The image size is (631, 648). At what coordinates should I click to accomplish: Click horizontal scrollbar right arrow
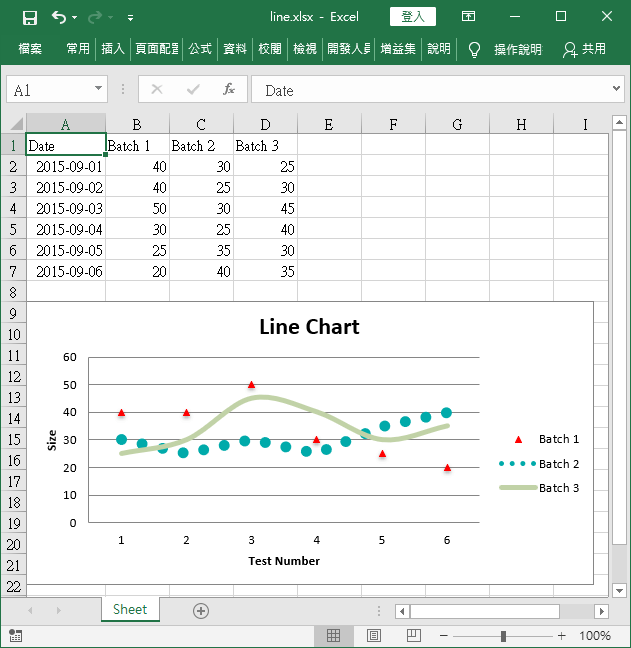[602, 611]
